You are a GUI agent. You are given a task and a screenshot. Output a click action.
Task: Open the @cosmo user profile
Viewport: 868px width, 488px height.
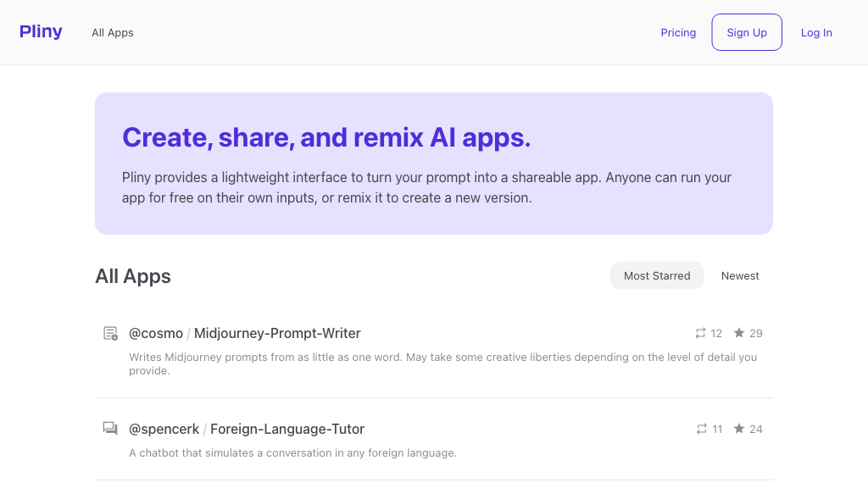pos(156,333)
